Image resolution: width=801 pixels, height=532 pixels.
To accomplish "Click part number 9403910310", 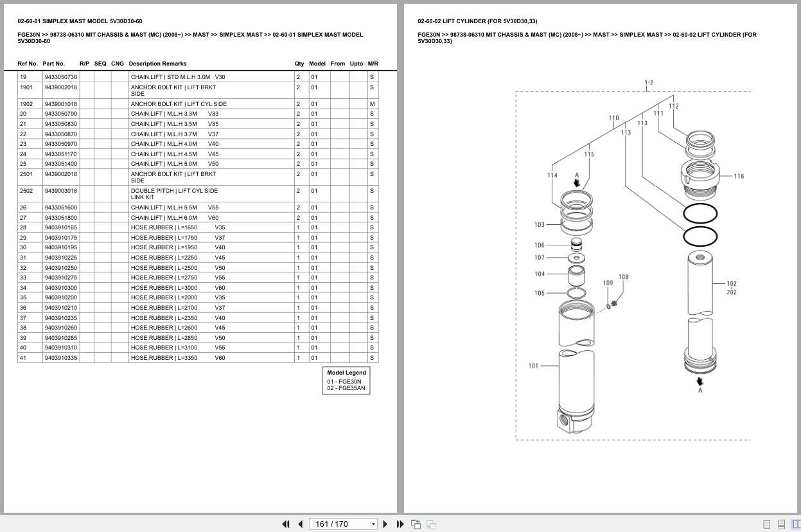I will point(61,348).
